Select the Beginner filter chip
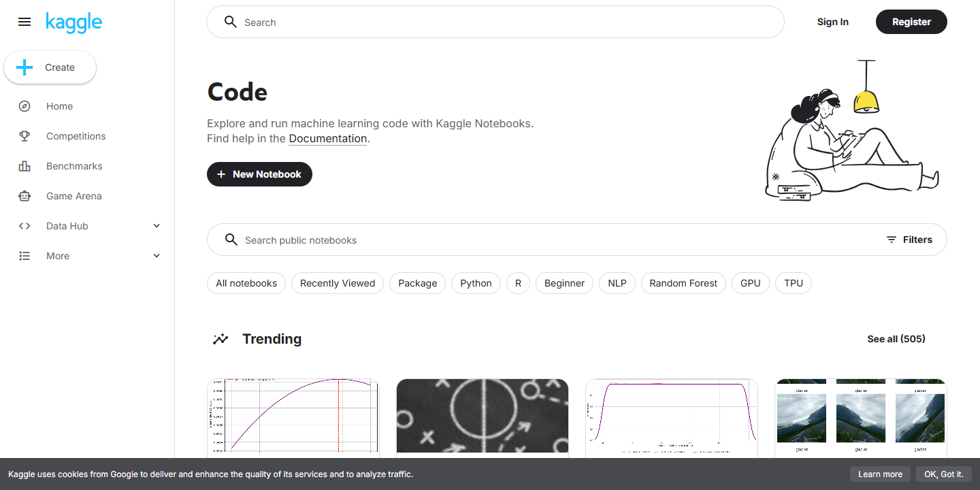Image resolution: width=980 pixels, height=490 pixels. click(x=564, y=283)
